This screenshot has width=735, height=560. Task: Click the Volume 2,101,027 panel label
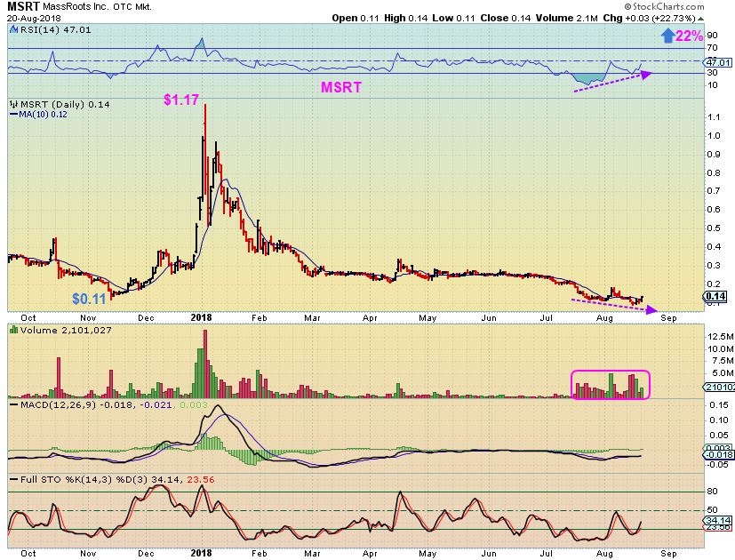[x=66, y=330]
